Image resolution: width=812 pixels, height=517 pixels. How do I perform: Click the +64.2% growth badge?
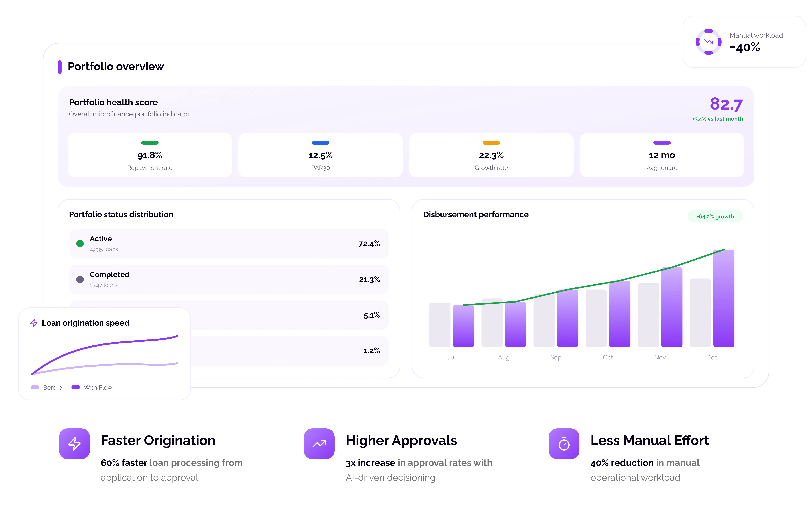(715, 216)
